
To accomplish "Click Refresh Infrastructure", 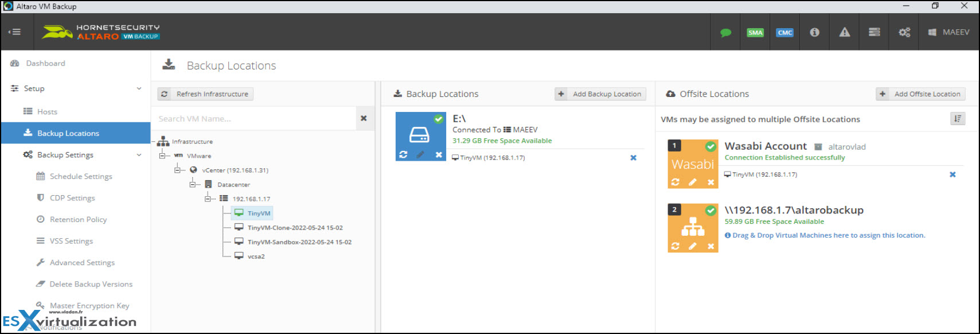I will pyautogui.click(x=205, y=94).
